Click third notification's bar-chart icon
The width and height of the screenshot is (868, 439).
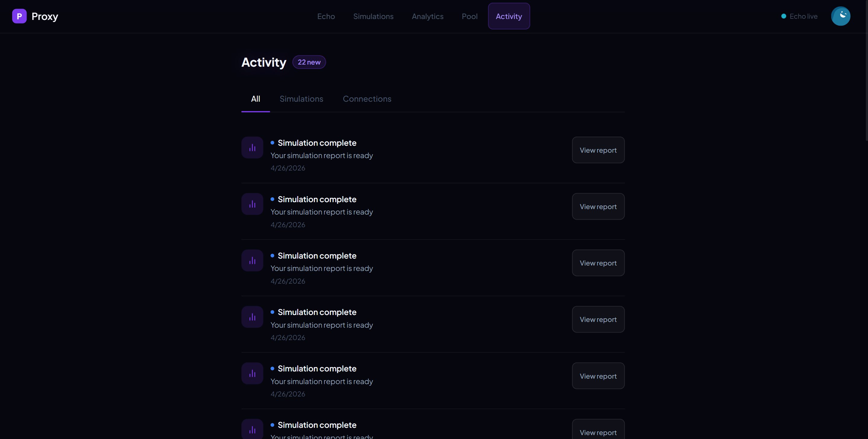click(252, 261)
